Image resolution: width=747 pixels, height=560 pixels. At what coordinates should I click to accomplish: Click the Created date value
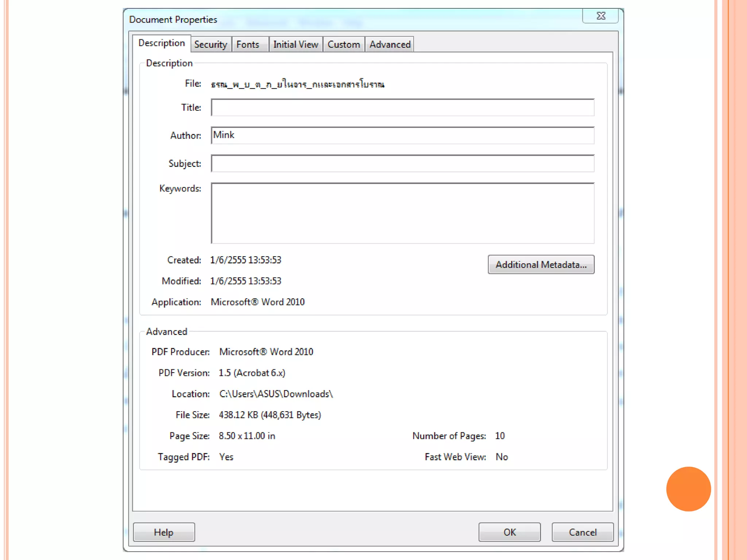(x=245, y=260)
